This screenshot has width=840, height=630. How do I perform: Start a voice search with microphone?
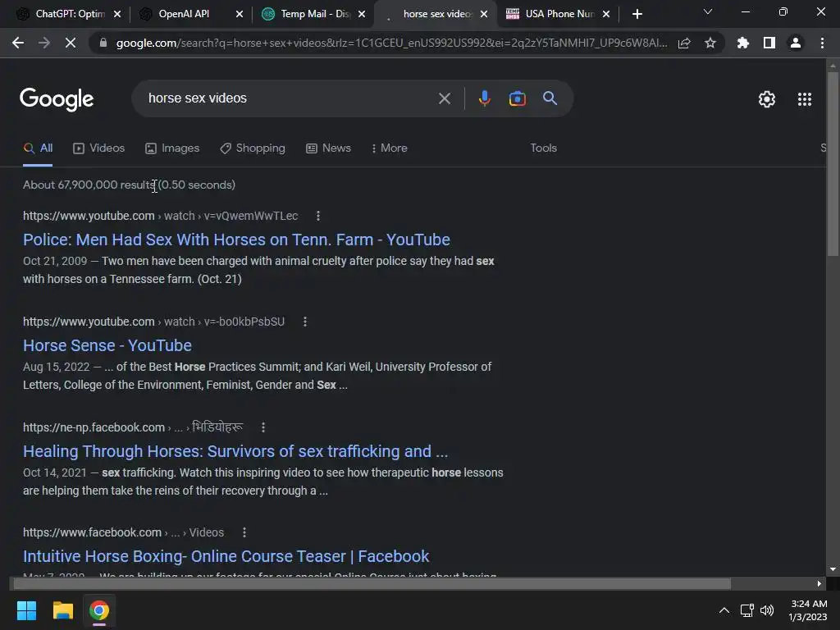tap(484, 98)
